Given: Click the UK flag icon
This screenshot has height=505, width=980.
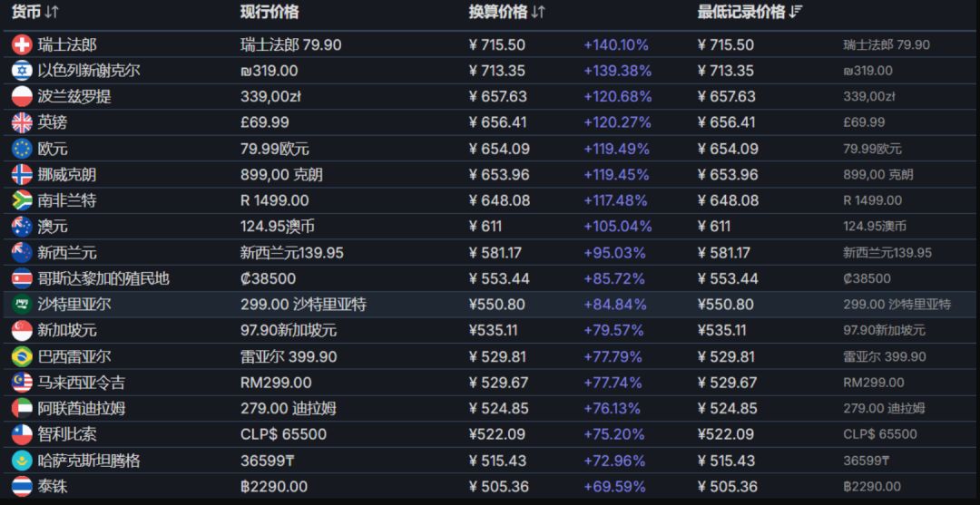Looking at the screenshot, I should tap(22, 122).
